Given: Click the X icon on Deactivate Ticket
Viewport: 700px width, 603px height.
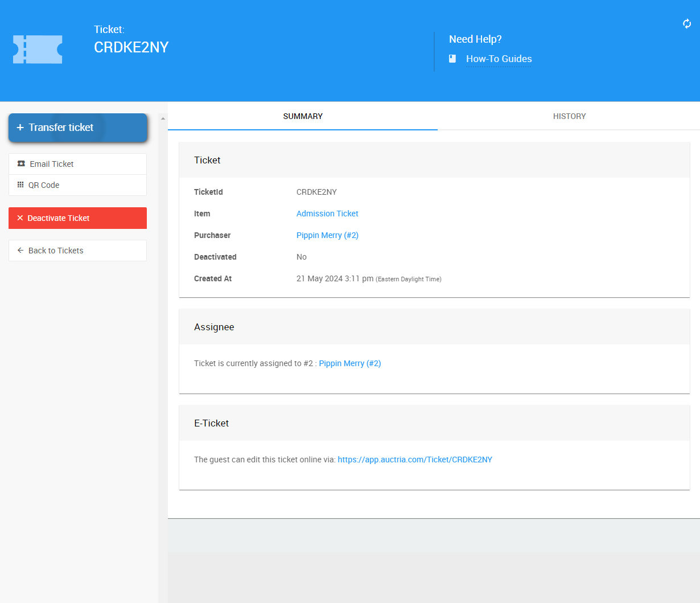Looking at the screenshot, I should tap(20, 218).
